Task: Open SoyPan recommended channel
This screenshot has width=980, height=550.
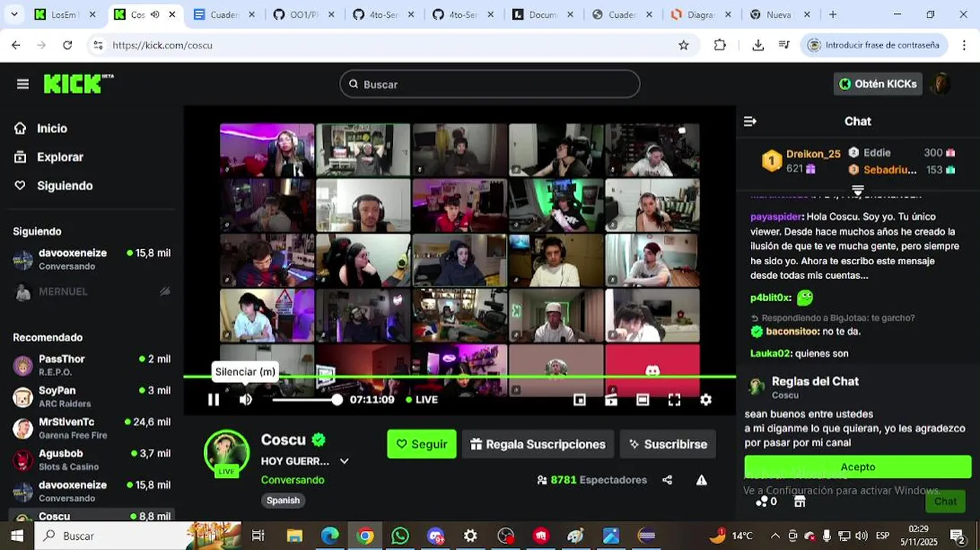Action: click(92, 396)
